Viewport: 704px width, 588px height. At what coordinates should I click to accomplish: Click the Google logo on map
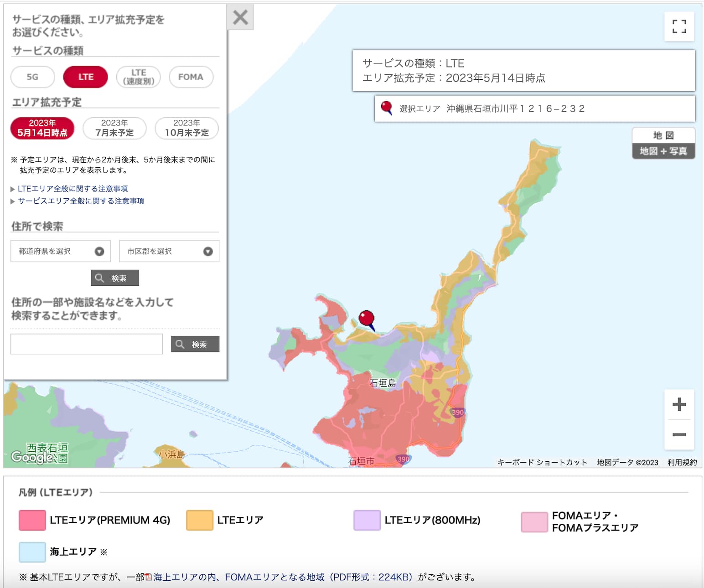pos(31,456)
